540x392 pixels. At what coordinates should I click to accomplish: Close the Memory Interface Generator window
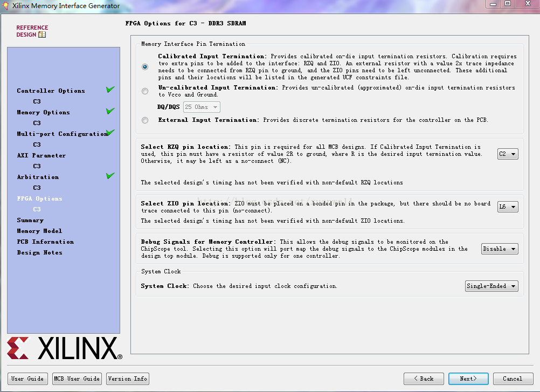tap(527, 4)
